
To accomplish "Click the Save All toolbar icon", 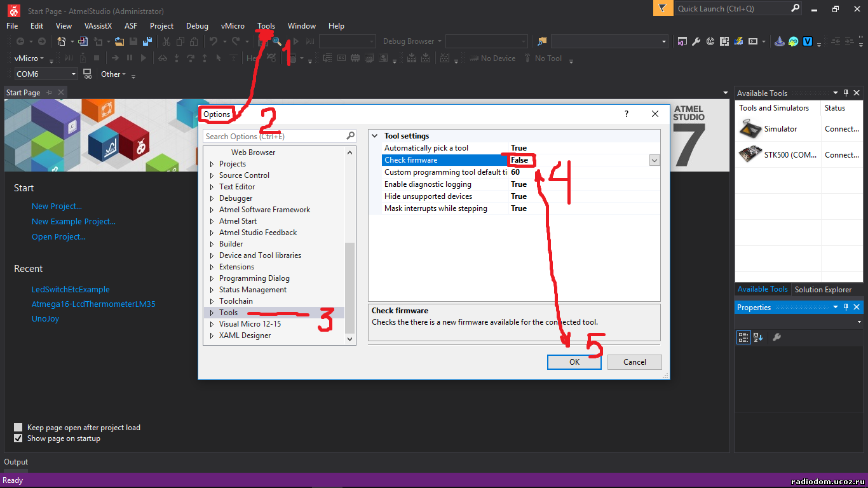I will point(147,41).
